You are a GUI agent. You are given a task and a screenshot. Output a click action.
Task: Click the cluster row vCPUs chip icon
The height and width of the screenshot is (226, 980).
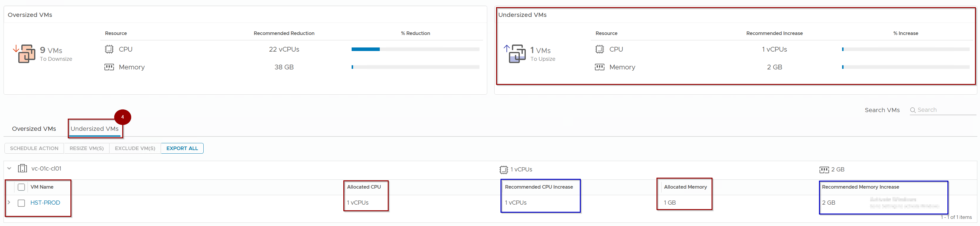tap(504, 170)
